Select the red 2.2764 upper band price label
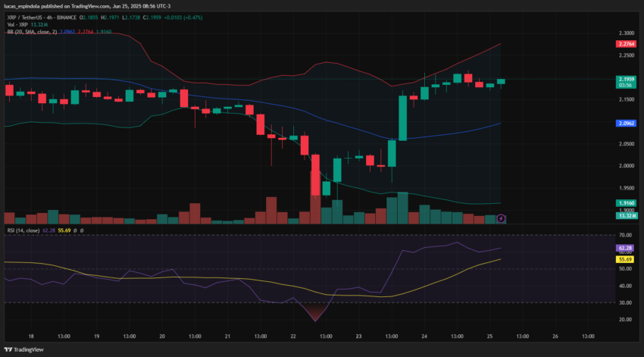The image size is (644, 357). [x=626, y=44]
